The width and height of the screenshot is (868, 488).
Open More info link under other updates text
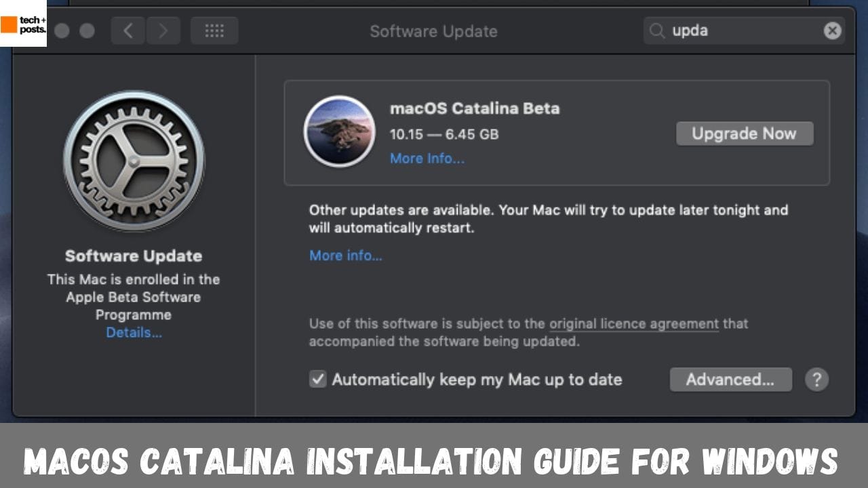346,256
